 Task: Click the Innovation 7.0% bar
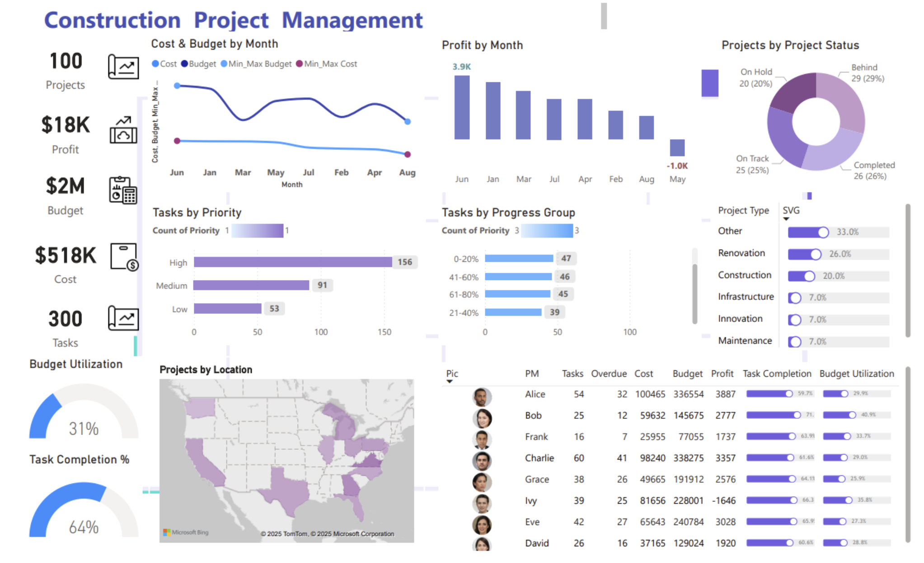point(839,320)
